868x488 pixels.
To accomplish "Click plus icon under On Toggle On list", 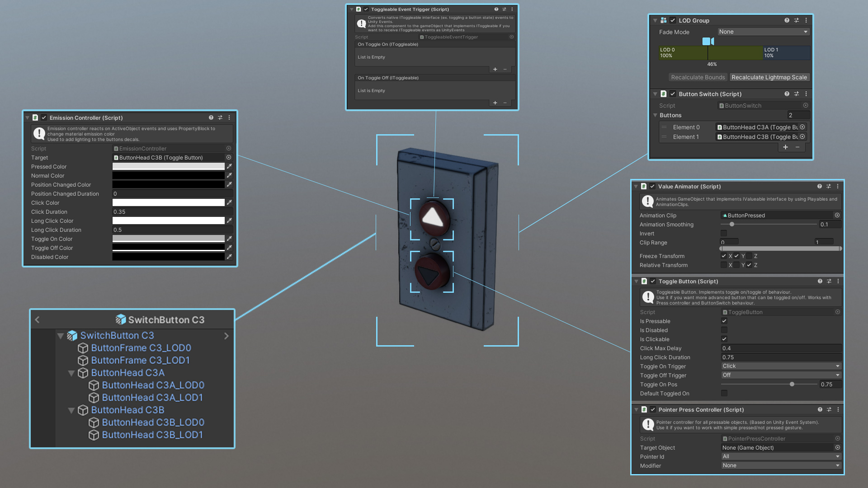I will pos(495,70).
